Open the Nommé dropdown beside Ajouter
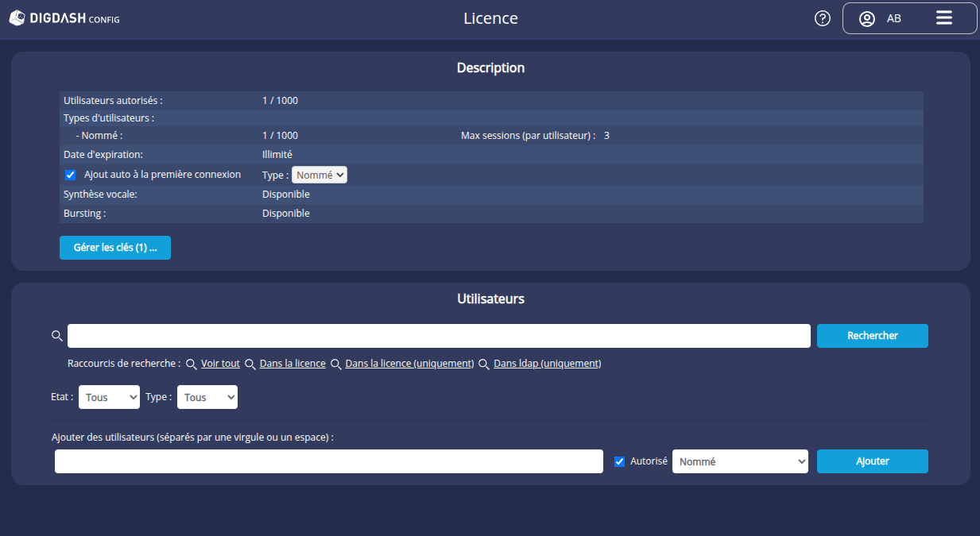Image resolution: width=980 pixels, height=536 pixels. point(740,461)
